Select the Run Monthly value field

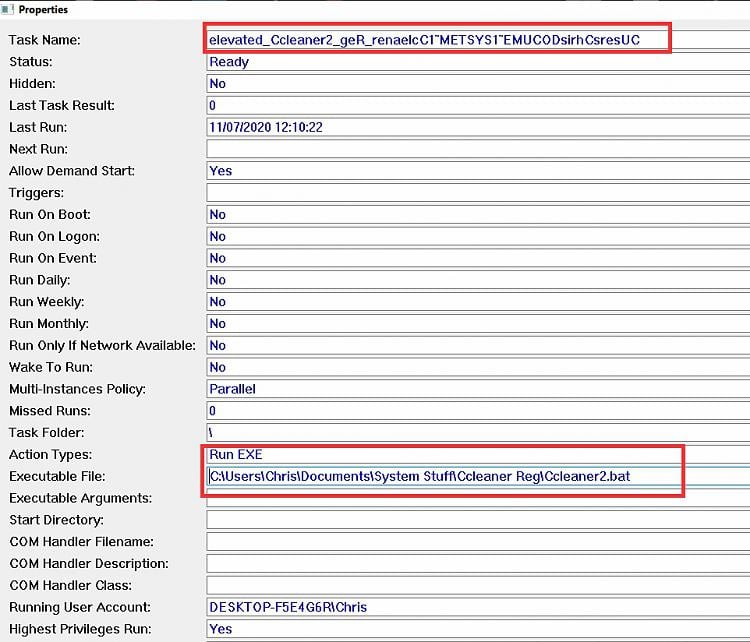[478, 323]
